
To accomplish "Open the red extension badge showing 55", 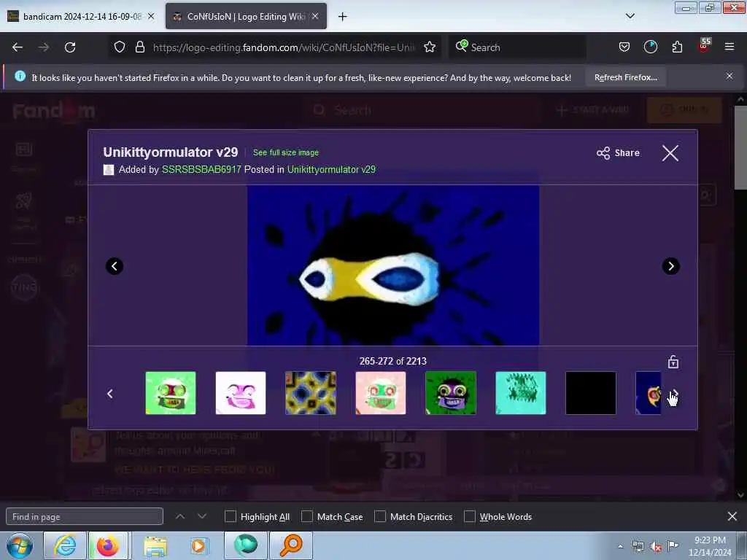I will point(704,45).
